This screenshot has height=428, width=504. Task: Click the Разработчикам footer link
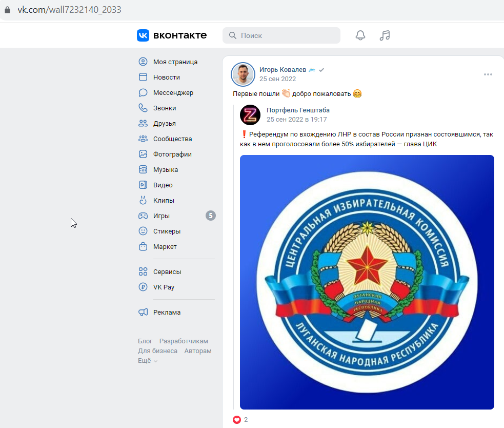184,341
